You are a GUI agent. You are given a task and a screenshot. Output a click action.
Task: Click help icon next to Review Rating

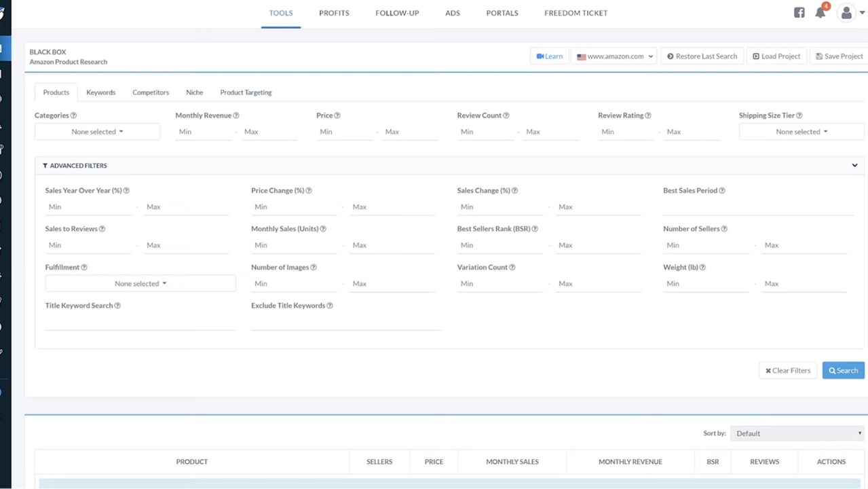pos(648,115)
